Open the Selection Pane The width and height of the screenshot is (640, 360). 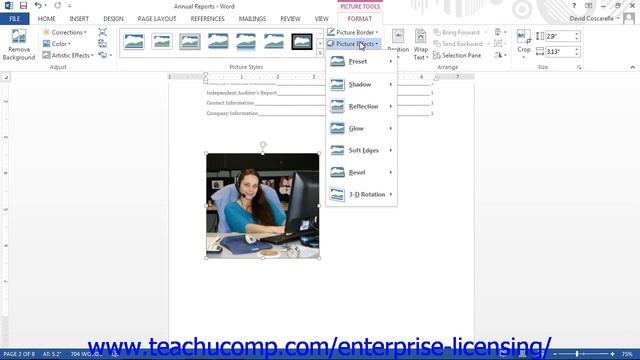pos(457,55)
